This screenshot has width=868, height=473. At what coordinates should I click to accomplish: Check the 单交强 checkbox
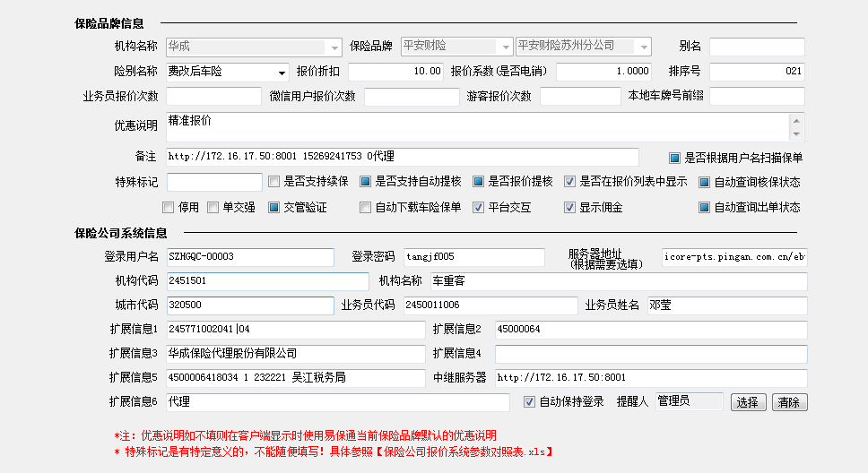[x=213, y=208]
